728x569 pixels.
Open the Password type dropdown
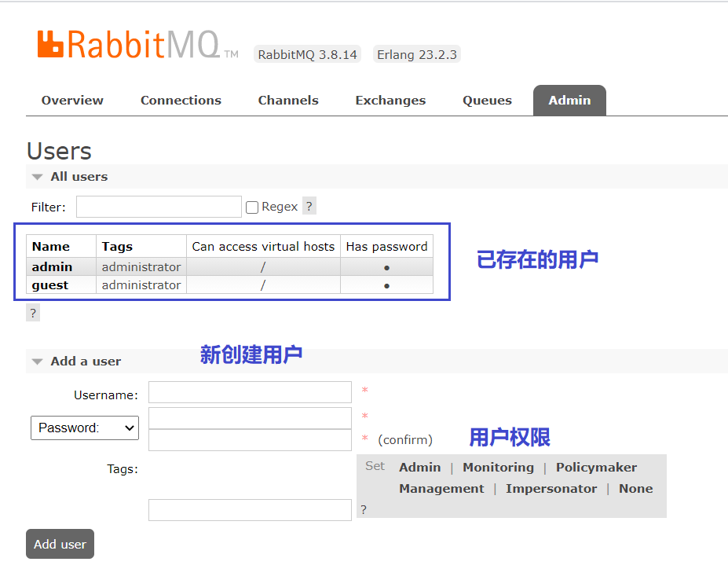85,428
